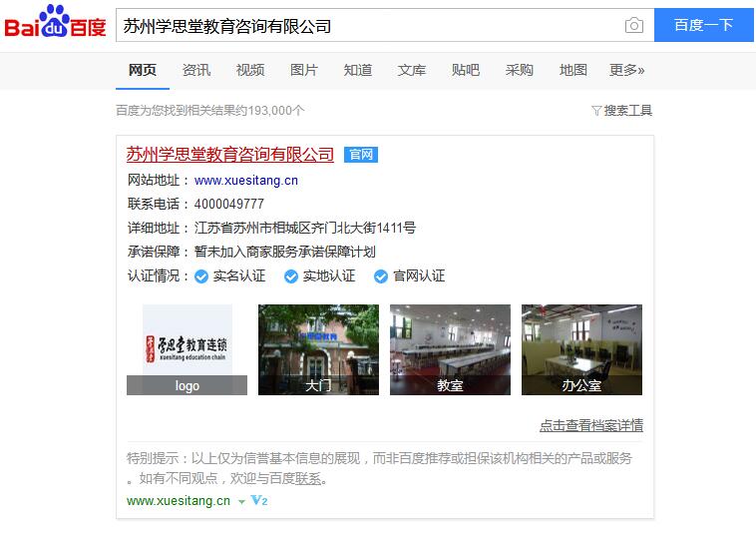Switch to the 图片 tab

(304, 70)
